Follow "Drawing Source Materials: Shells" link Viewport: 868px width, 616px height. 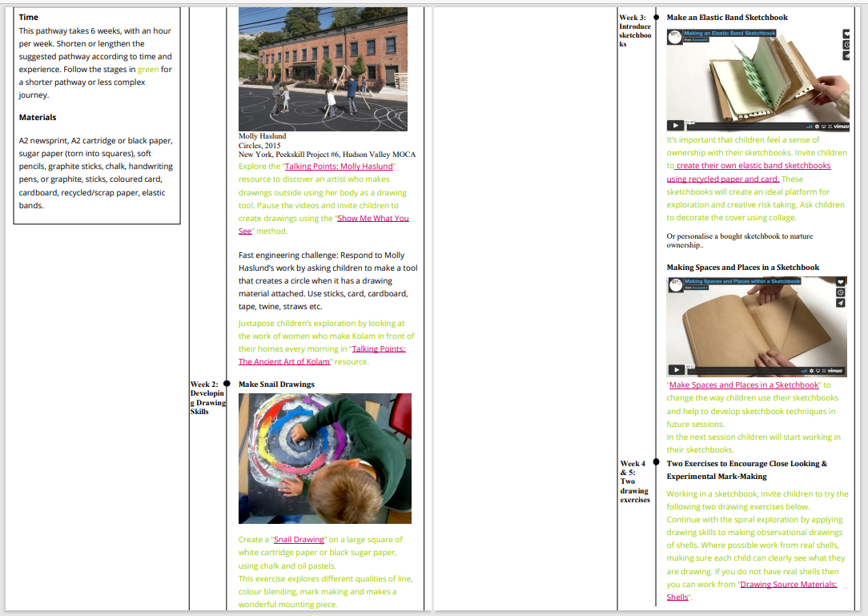pyautogui.click(x=789, y=585)
